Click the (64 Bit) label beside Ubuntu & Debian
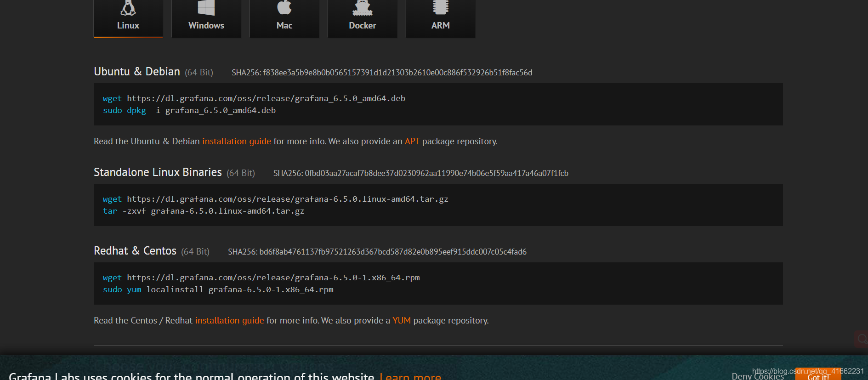Screen dimensions: 868x380 tap(199, 73)
